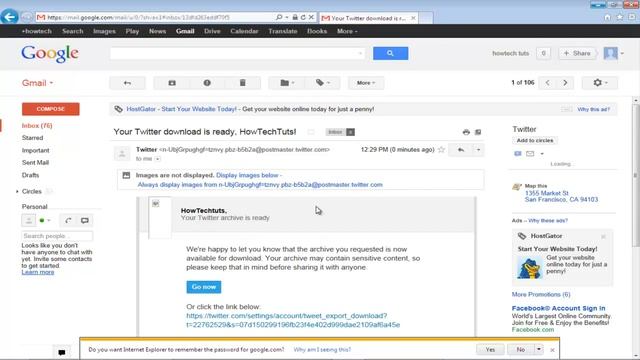Click the chat status green dot dropdown

(x=45, y=220)
